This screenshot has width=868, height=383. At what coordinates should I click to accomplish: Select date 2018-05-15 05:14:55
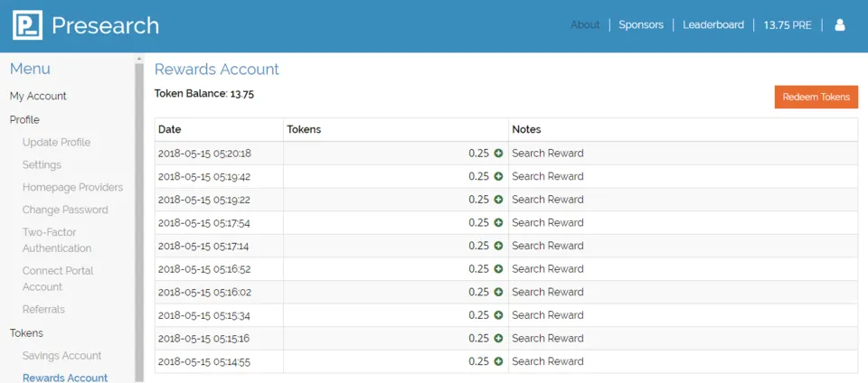click(x=205, y=361)
